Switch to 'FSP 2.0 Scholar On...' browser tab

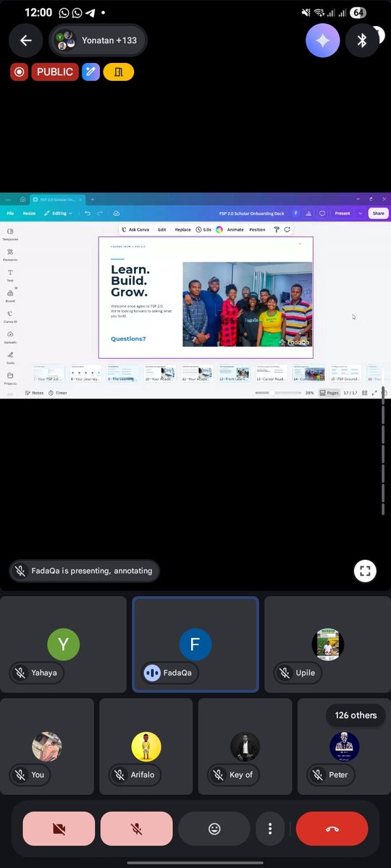57,199
